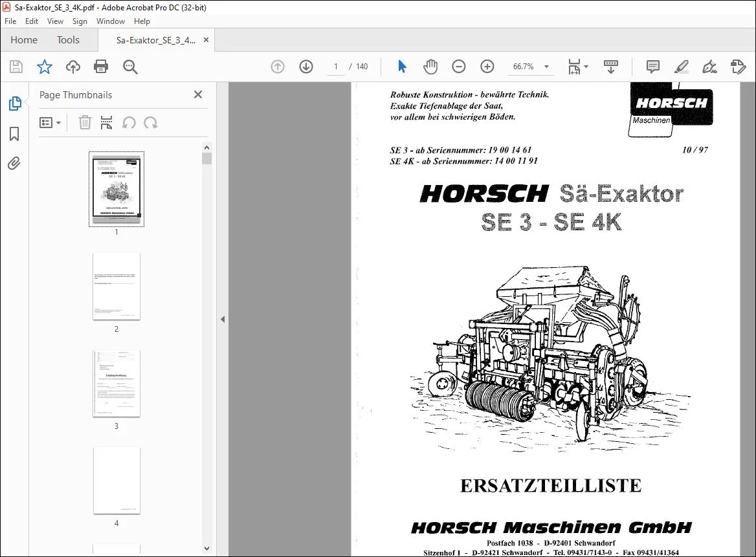Open the Sign menu
The image size is (756, 557).
[80, 21]
